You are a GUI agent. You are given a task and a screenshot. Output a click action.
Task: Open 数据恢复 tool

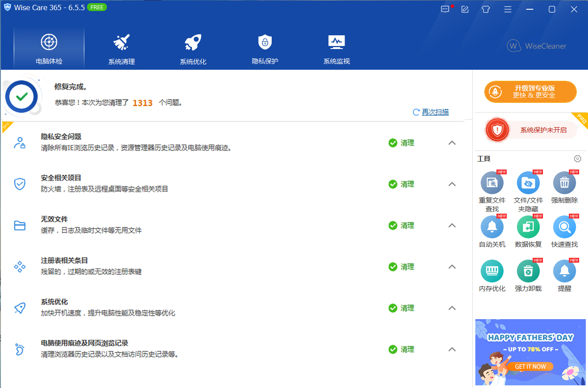click(x=528, y=232)
